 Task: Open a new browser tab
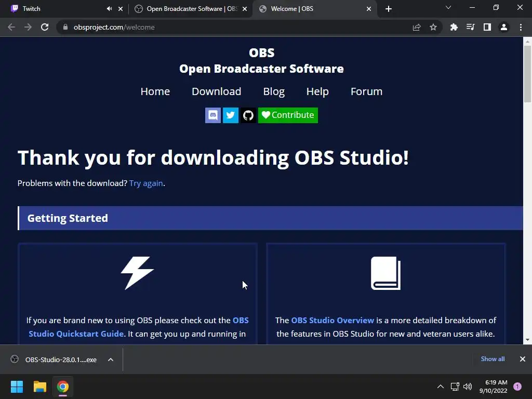coord(389,9)
